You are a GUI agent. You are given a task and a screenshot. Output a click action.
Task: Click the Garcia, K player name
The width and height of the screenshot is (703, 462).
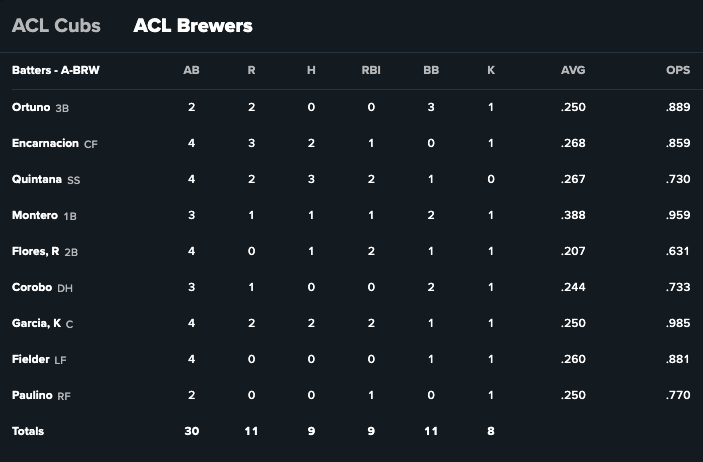click(36, 323)
